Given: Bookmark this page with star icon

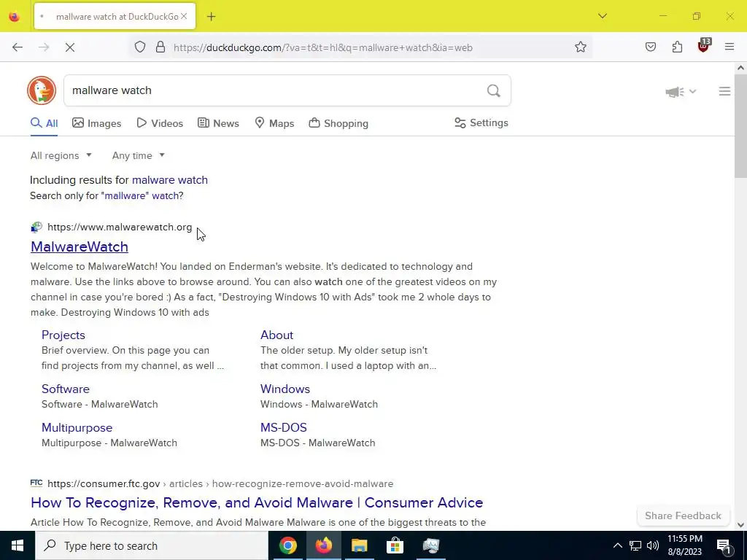Looking at the screenshot, I should pyautogui.click(x=580, y=47).
